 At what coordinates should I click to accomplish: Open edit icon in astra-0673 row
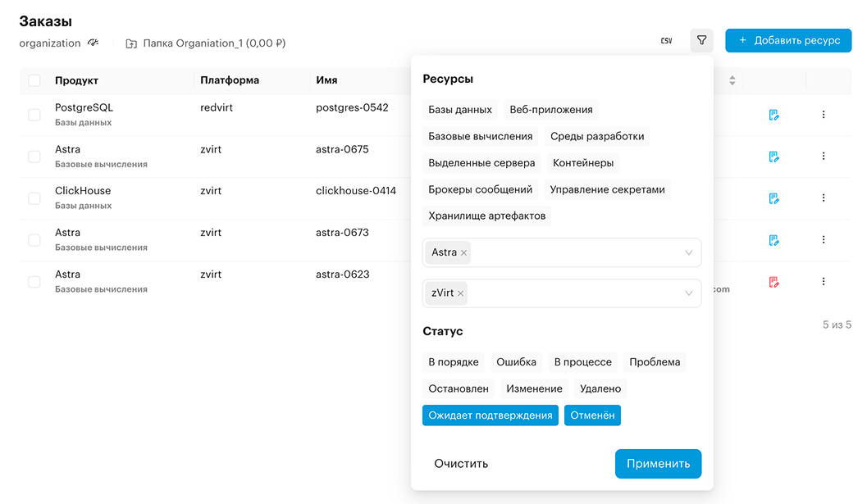pos(773,240)
